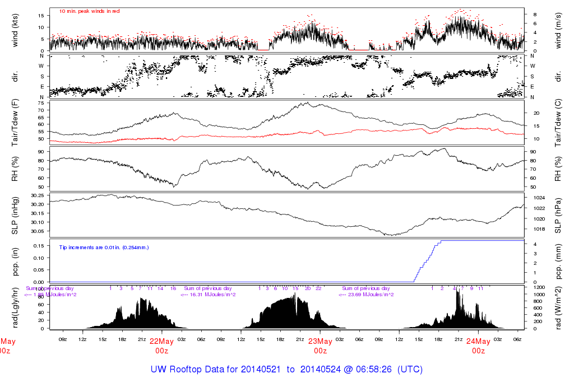Click the '16.31 MJoules/m^2' daily sum text

click(x=212, y=295)
